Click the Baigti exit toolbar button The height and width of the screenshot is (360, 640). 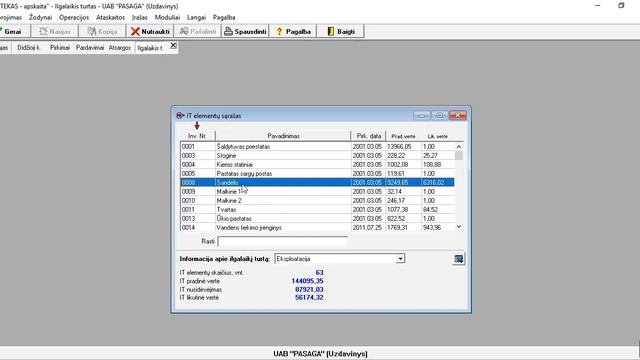coord(341,31)
